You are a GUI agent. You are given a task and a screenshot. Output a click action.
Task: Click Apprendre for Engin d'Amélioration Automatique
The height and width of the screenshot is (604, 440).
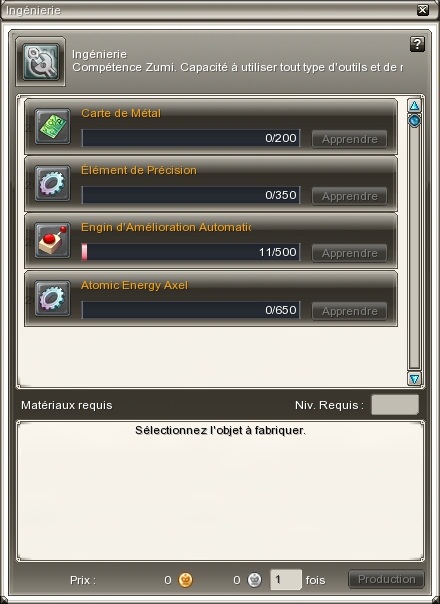(x=349, y=253)
